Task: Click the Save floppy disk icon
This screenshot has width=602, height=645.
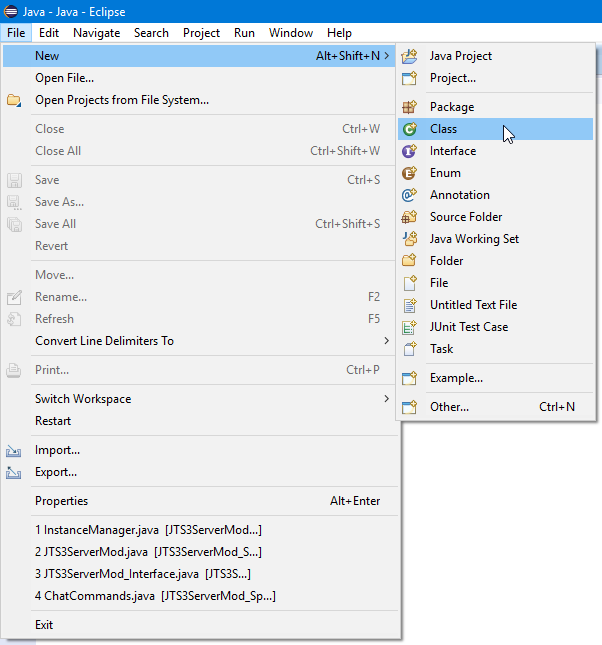Action: pyautogui.click(x=14, y=180)
